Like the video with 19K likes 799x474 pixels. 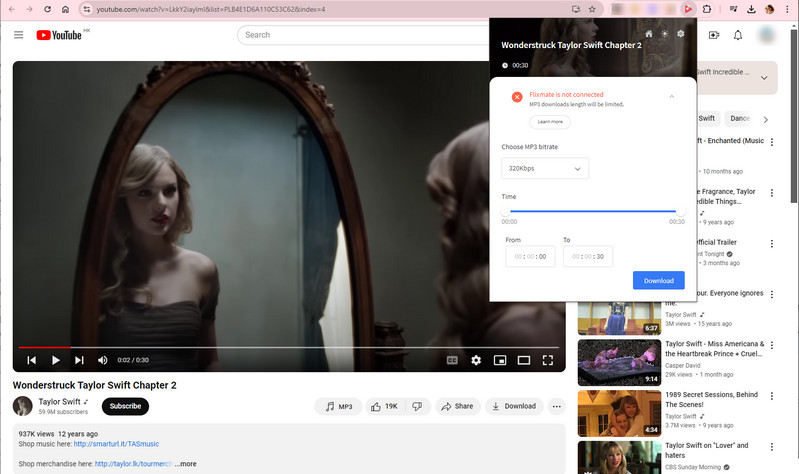pyautogui.click(x=385, y=406)
